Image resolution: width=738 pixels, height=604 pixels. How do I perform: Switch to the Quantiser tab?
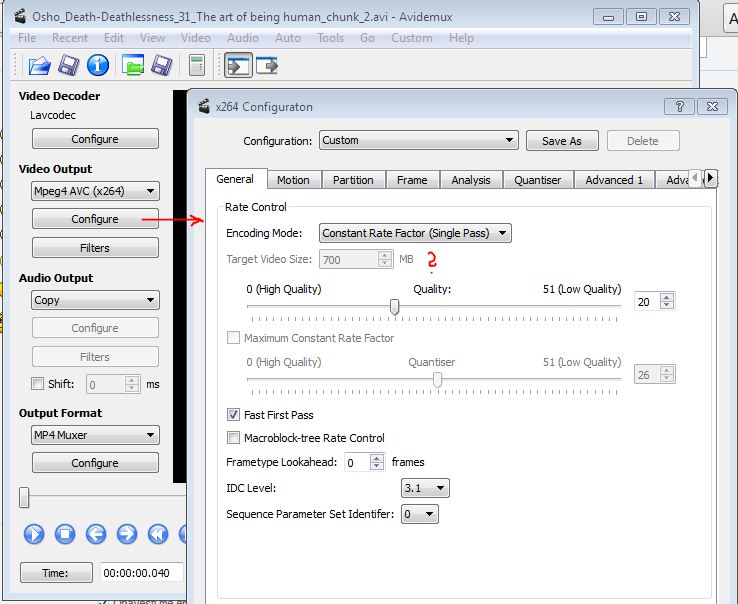pyautogui.click(x=537, y=180)
